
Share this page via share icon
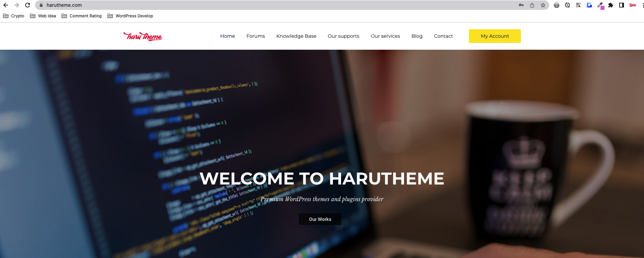(x=532, y=5)
